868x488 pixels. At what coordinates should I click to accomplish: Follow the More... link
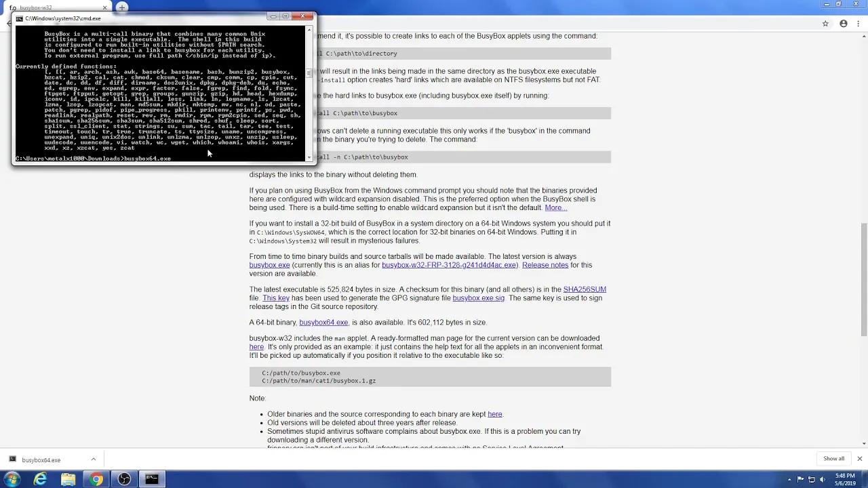[x=555, y=207]
